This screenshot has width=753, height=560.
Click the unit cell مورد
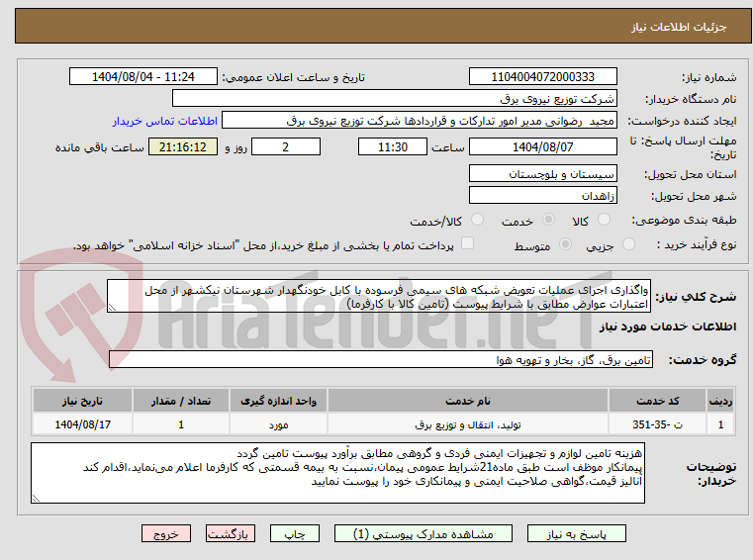pyautogui.click(x=278, y=424)
